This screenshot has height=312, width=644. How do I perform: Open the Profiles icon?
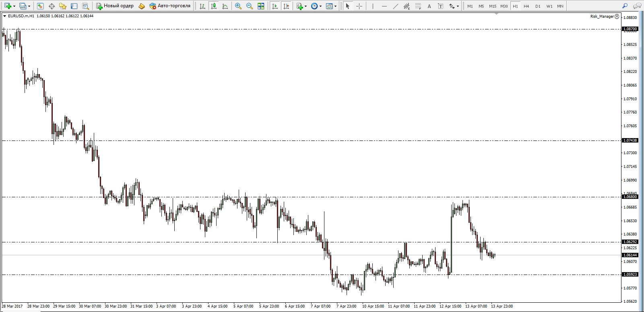(x=23, y=6)
